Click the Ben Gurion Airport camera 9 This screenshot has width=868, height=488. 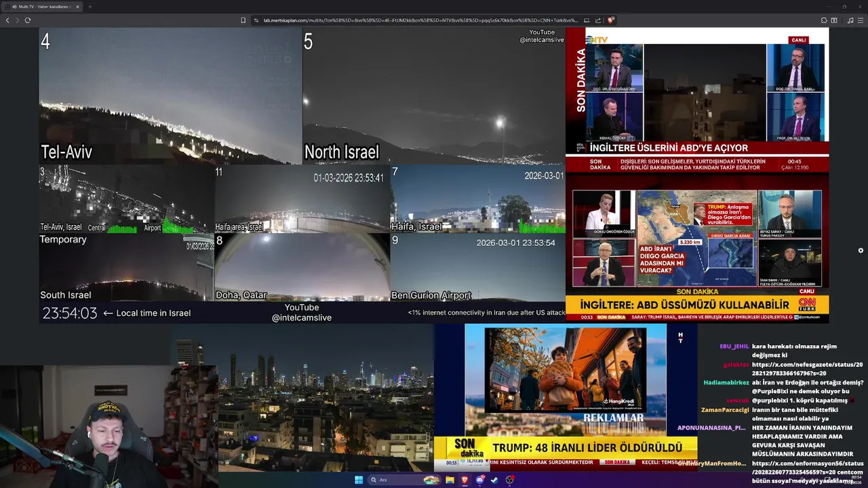tap(477, 267)
